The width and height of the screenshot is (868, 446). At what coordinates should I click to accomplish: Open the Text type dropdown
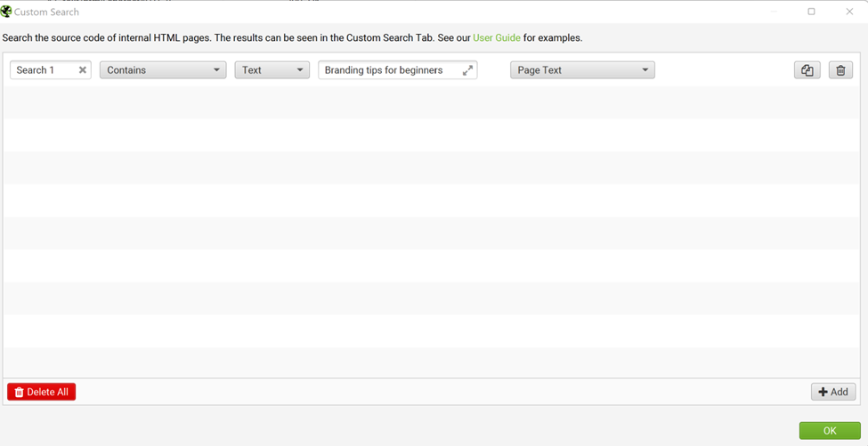pos(272,70)
